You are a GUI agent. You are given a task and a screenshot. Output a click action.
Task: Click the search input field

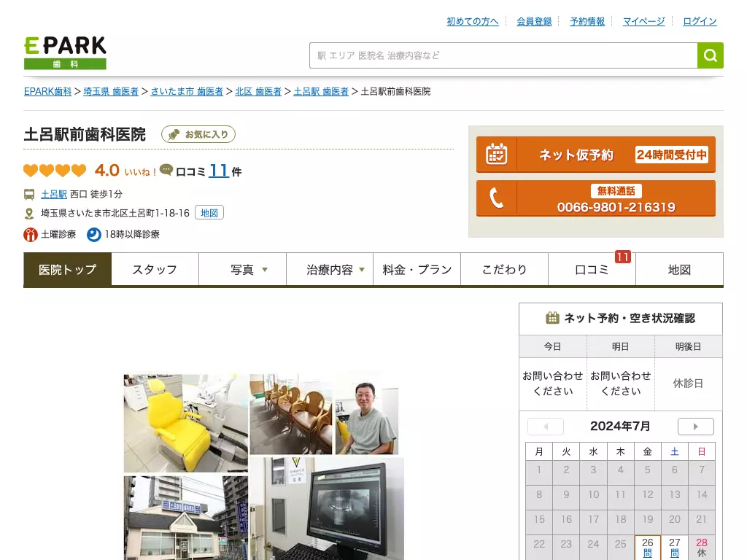(x=503, y=55)
